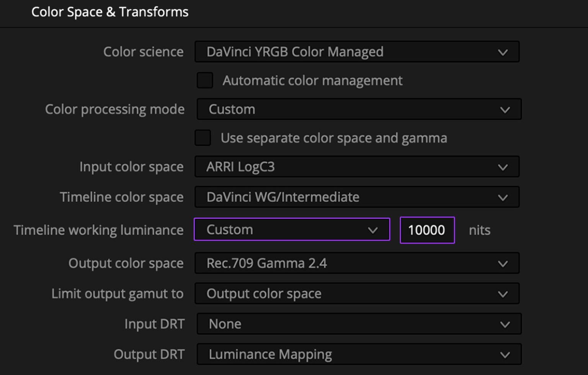
Task: Open the Color science dropdown chevron
Action: (503, 52)
